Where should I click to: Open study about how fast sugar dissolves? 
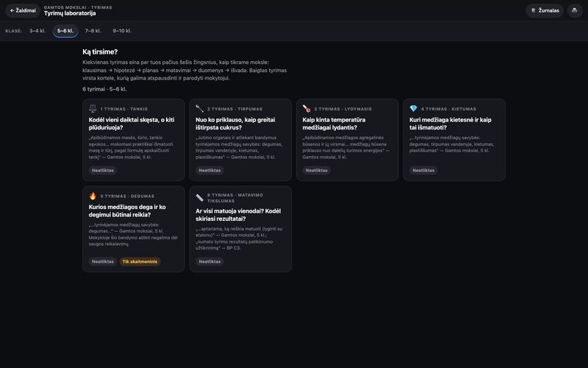(240, 140)
